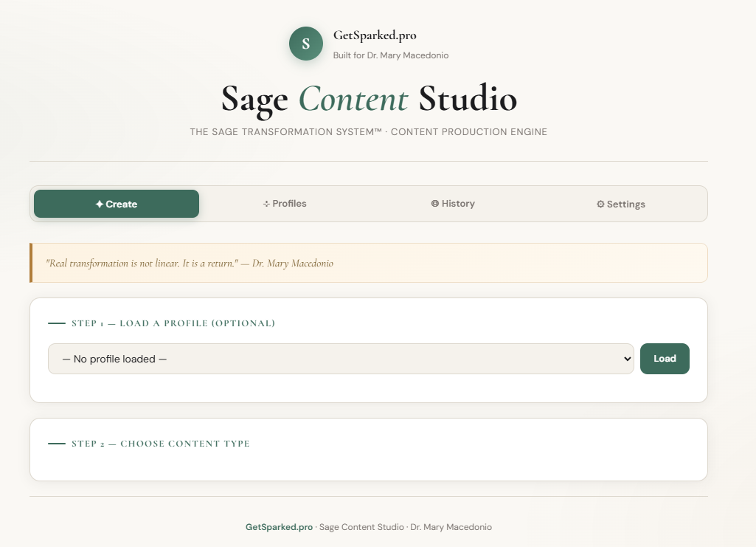This screenshot has height=547, width=756.
Task: Click the Sage Transformation System subtitle
Action: (x=368, y=131)
